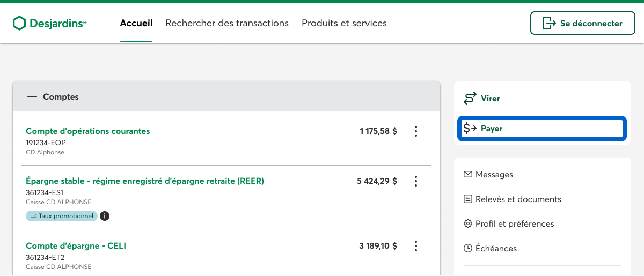
Task: Click the Desjardins hexagon logo
Action: (x=19, y=23)
